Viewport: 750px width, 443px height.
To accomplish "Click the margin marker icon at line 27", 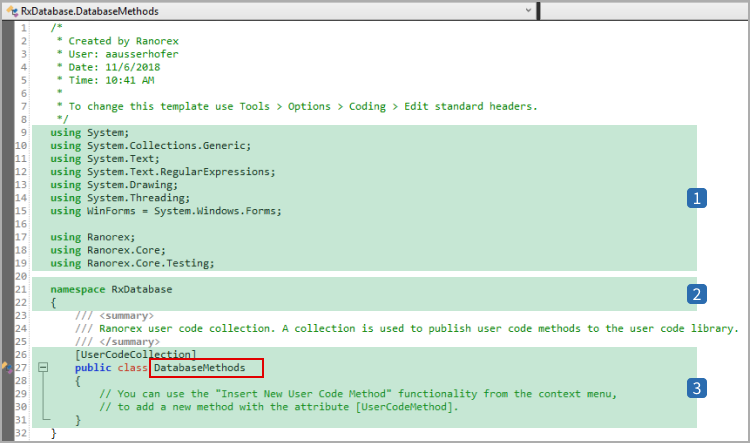I will pos(6,368).
